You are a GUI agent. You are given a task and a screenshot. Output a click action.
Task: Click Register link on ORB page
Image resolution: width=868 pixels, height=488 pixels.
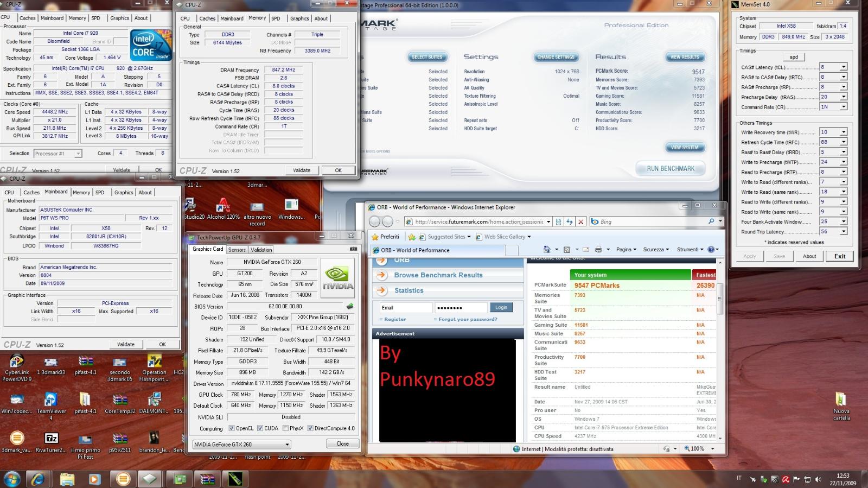pos(395,319)
